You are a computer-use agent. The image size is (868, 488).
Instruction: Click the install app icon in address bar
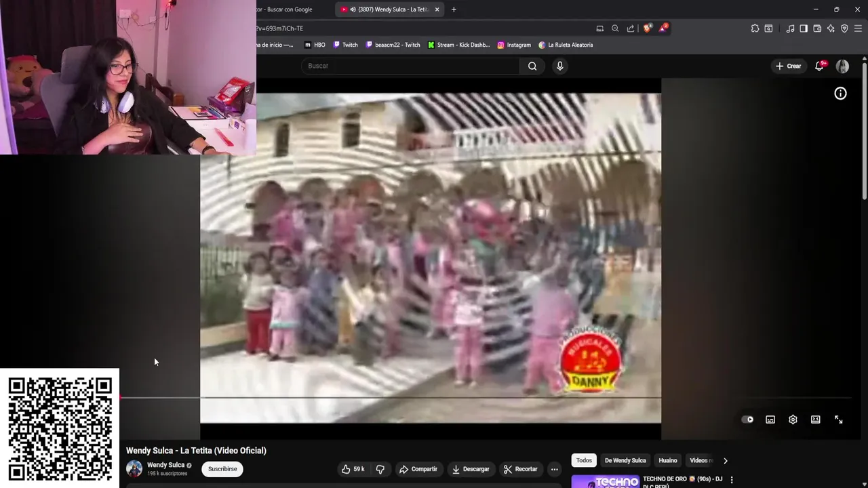(x=599, y=28)
